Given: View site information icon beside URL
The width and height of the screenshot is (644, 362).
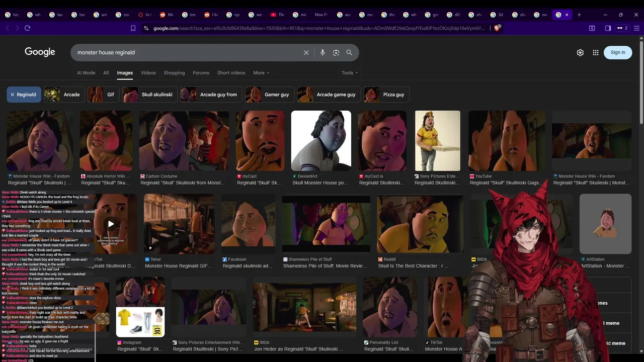Looking at the screenshot, I should [x=146, y=28].
